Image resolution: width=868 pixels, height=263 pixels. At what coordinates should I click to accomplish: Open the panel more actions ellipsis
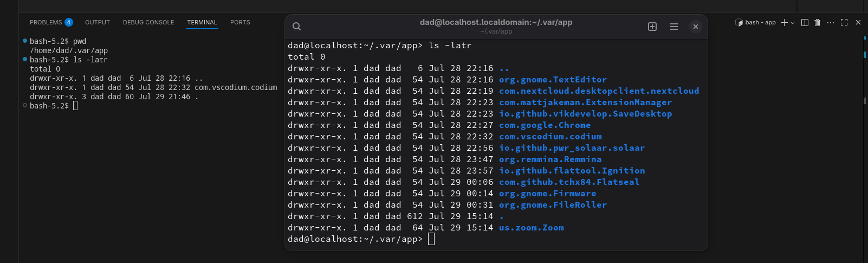click(831, 22)
